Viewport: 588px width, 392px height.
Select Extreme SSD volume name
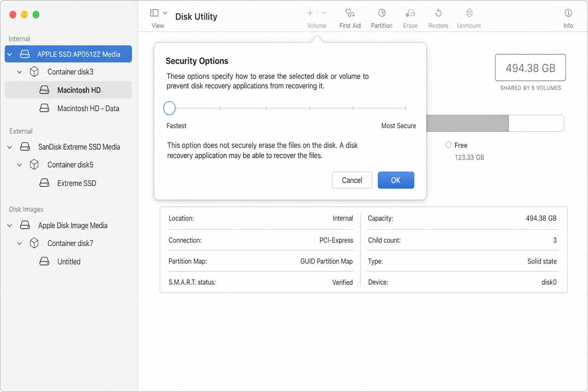[77, 183]
